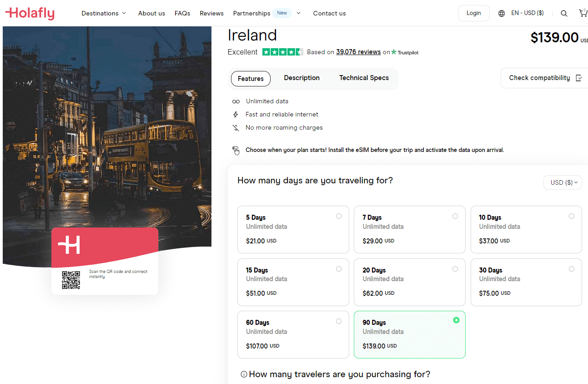This screenshot has height=384, width=588.
Task: Switch to the Technical Specs tab
Action: pos(364,78)
